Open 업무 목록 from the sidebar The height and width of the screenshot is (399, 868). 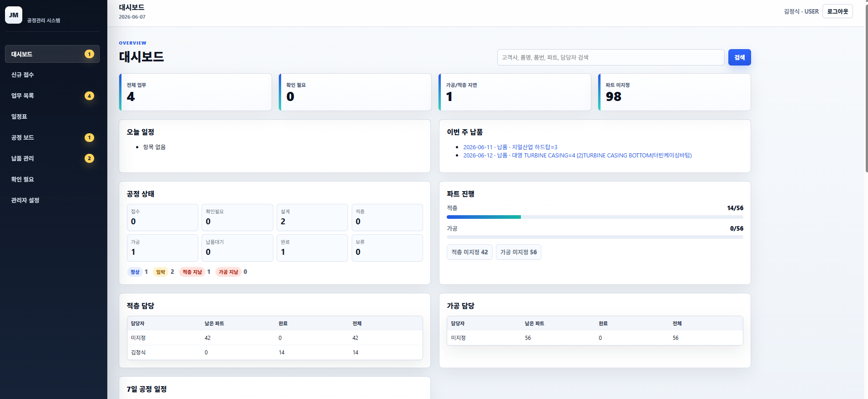coord(52,96)
